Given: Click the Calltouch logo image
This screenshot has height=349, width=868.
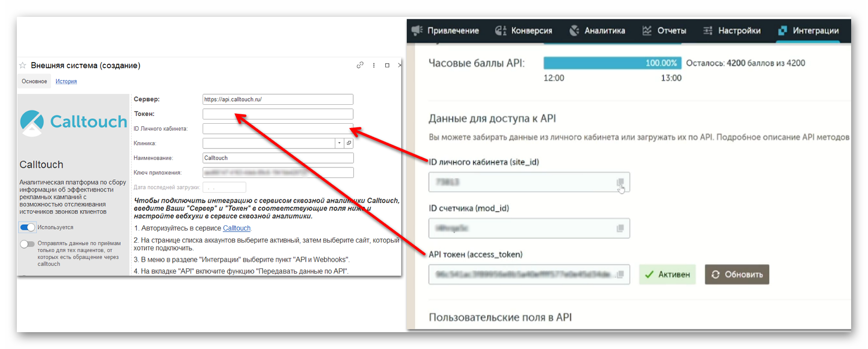Looking at the screenshot, I should [73, 122].
